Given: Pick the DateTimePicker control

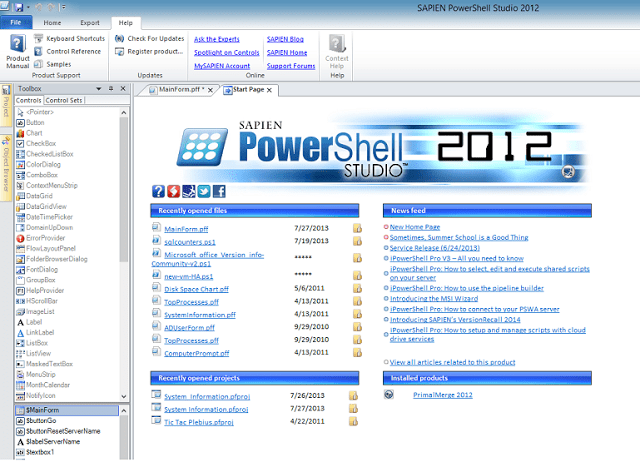Looking at the screenshot, I should click(x=44, y=217).
